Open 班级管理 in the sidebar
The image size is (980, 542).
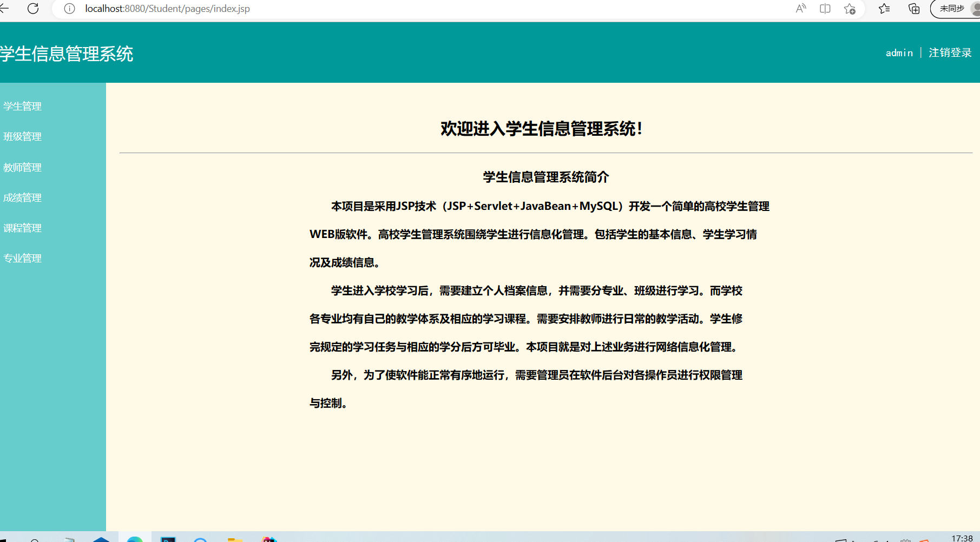click(x=22, y=136)
